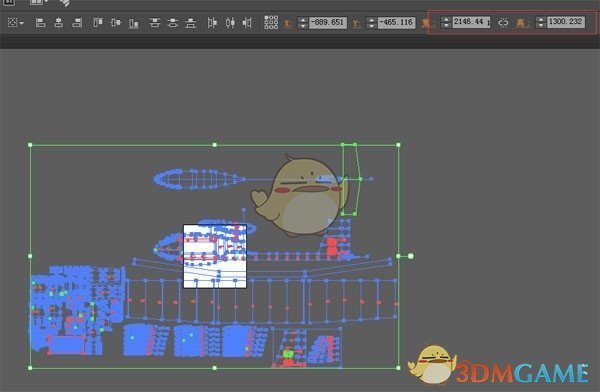Click left-middle handle of selection bounding box
Image resolution: width=600 pixels, height=392 pixels.
click(30, 256)
